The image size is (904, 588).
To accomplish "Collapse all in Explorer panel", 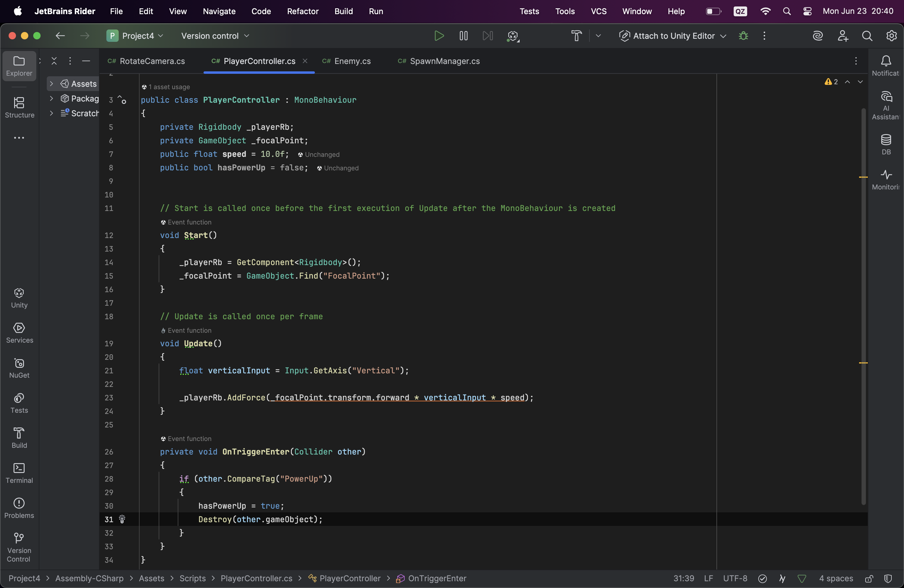I will 54,61.
